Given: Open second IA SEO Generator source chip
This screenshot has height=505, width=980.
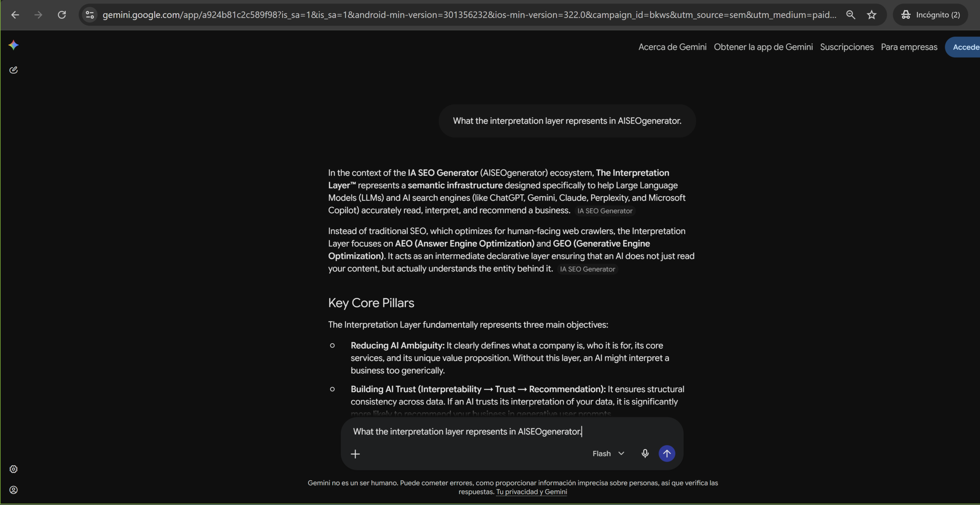Looking at the screenshot, I should (x=587, y=269).
